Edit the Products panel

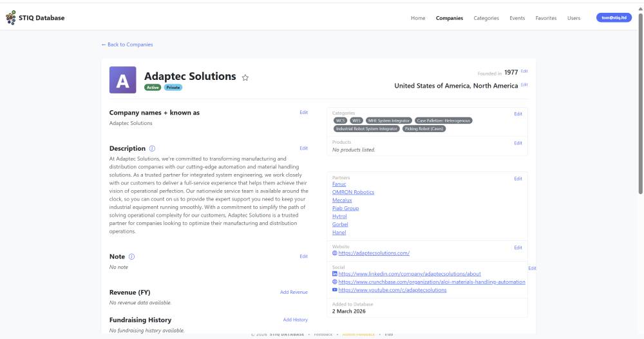tap(518, 143)
